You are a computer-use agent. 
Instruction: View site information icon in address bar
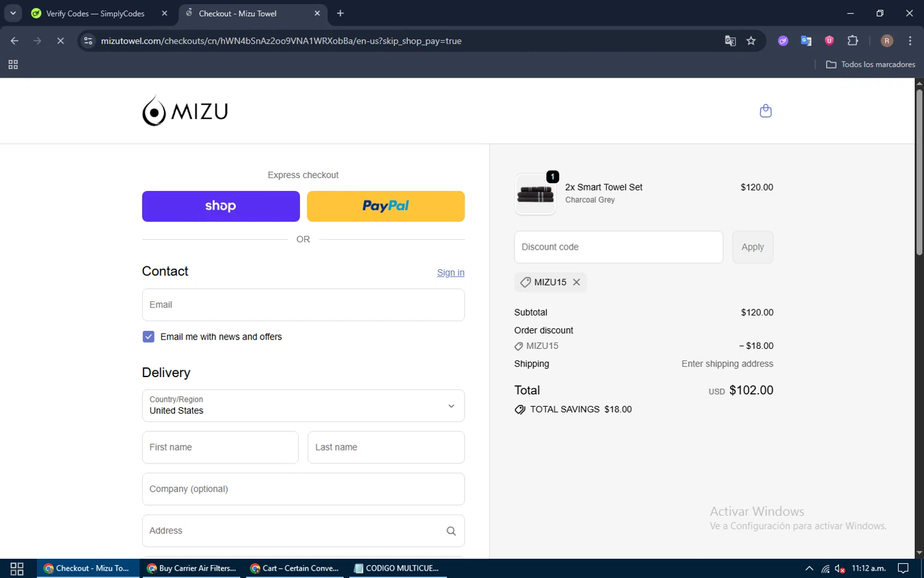point(88,41)
